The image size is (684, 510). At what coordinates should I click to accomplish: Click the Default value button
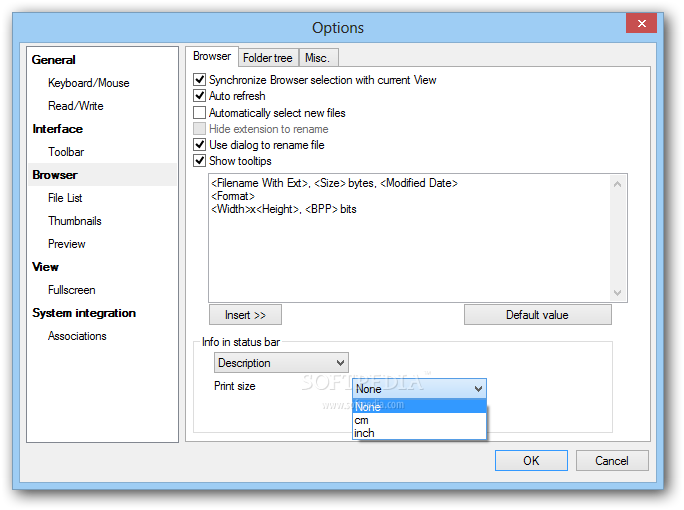(537, 315)
